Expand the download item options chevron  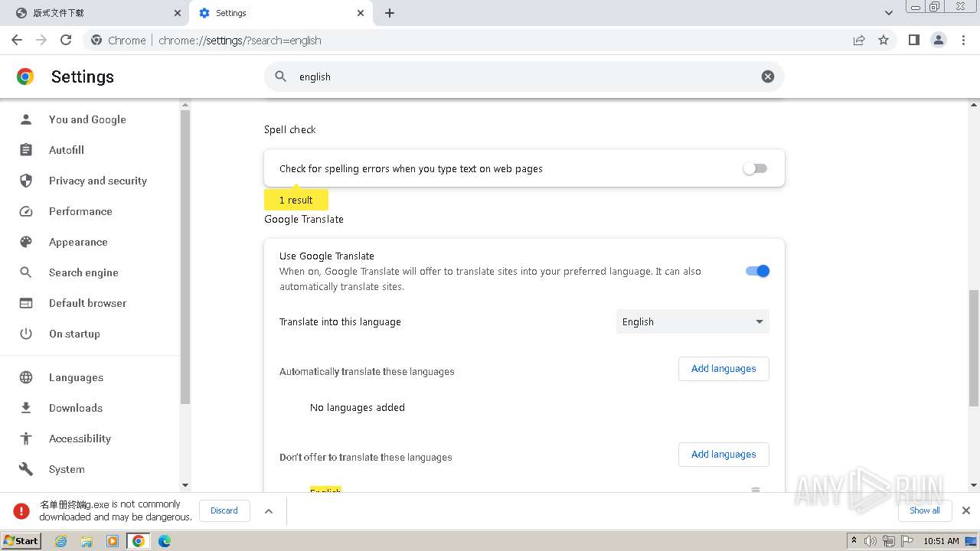[x=269, y=511]
